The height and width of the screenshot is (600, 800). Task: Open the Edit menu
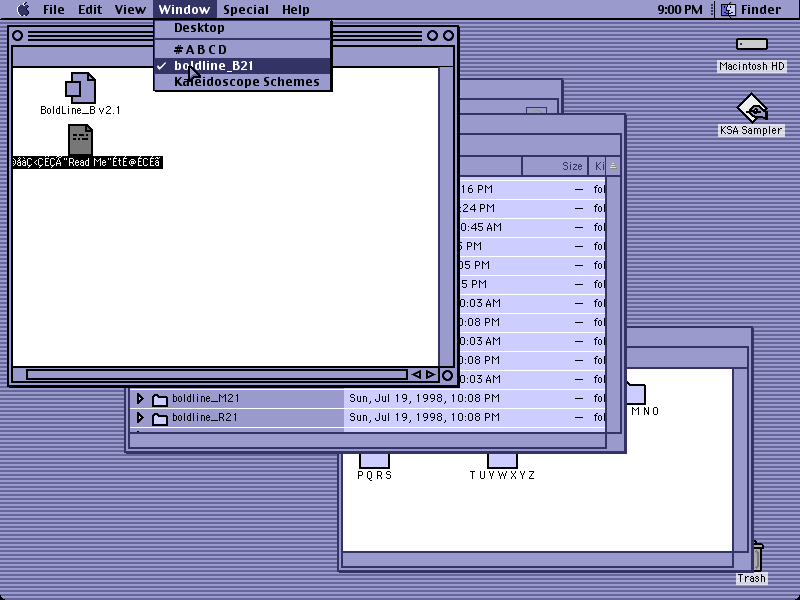(x=90, y=9)
